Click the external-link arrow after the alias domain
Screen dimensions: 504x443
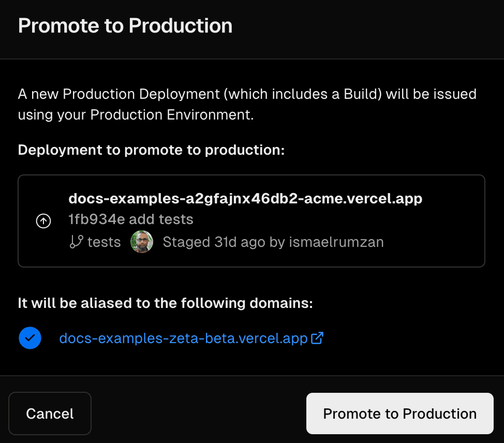317,337
